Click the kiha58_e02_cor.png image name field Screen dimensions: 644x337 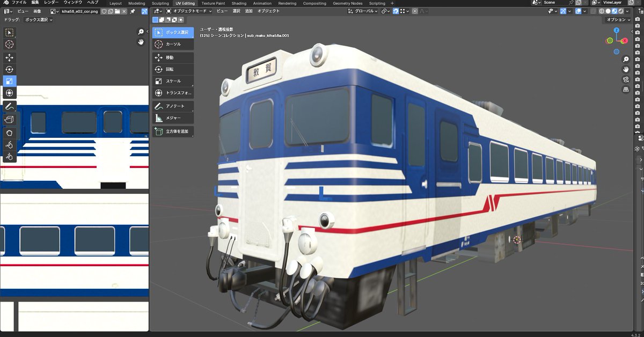tap(80, 11)
